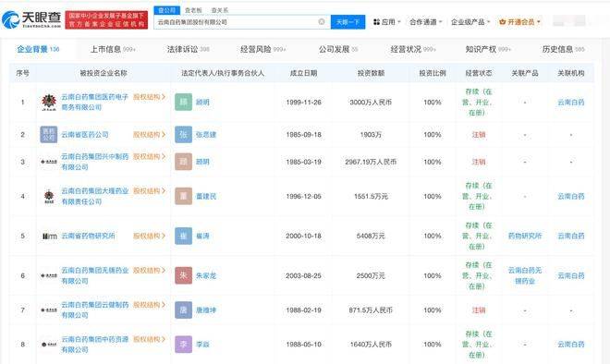Select the 法律诉讼 tab
Viewport: 610px width, 364px height.
click(x=189, y=49)
